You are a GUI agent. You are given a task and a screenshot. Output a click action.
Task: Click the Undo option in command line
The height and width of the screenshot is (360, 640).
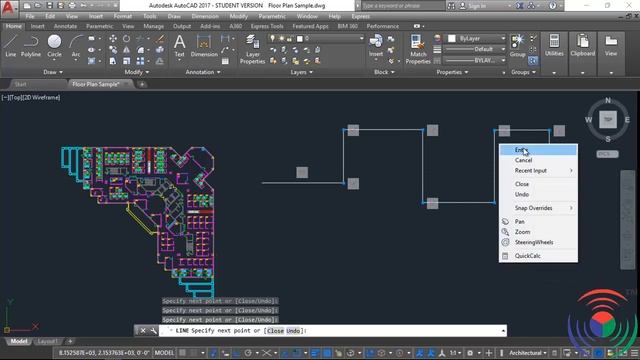[x=293, y=331]
